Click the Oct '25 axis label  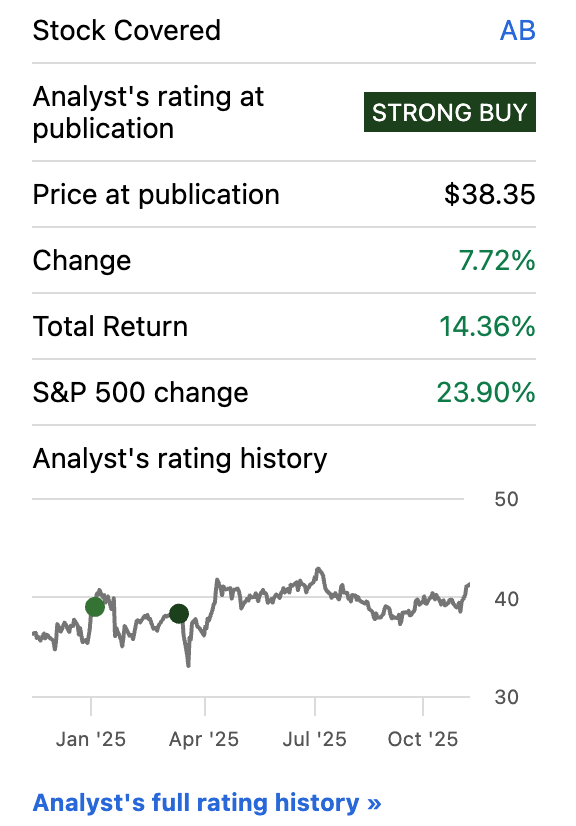(x=421, y=739)
